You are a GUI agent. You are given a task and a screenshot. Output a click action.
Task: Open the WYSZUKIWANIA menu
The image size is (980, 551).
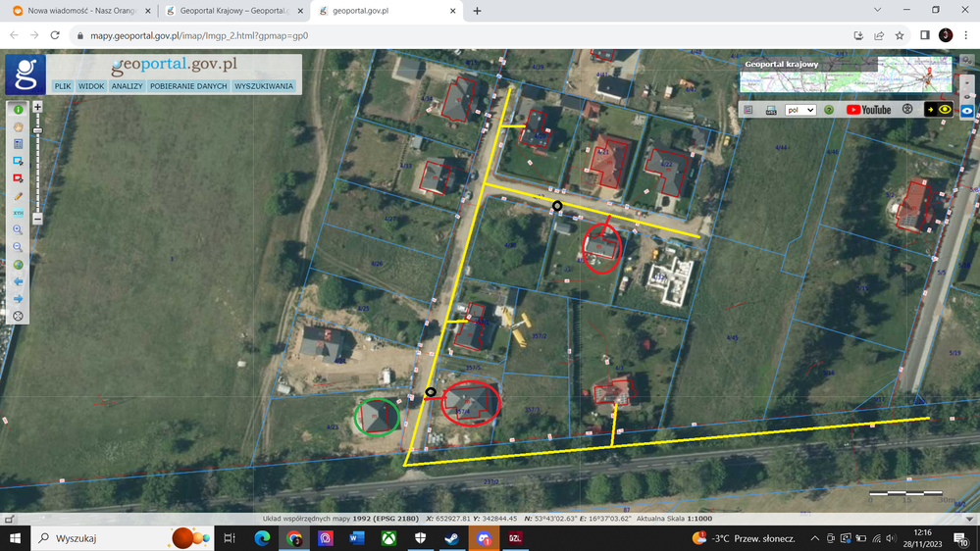point(263,86)
